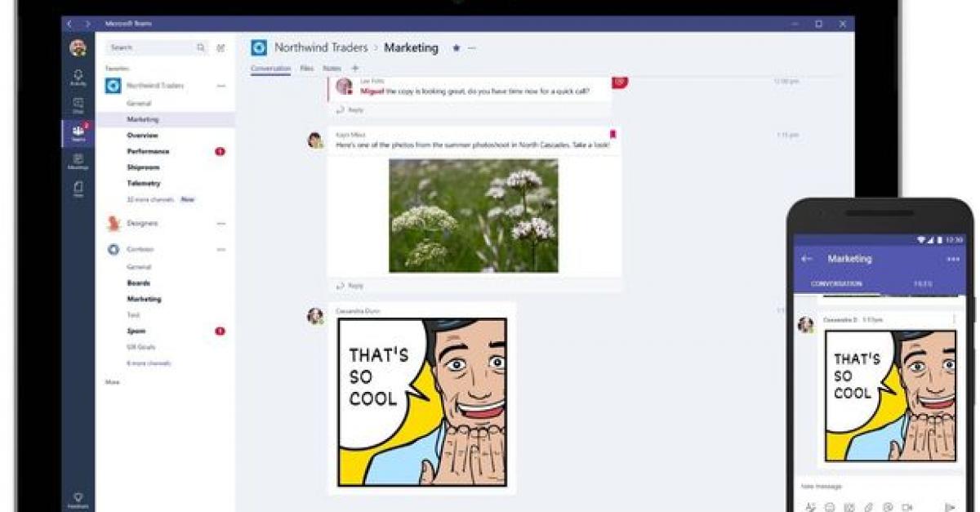Image resolution: width=980 pixels, height=512 pixels.
Task: Open Cassandra Dunn's avatar in desktop conversation
Action: point(315,316)
